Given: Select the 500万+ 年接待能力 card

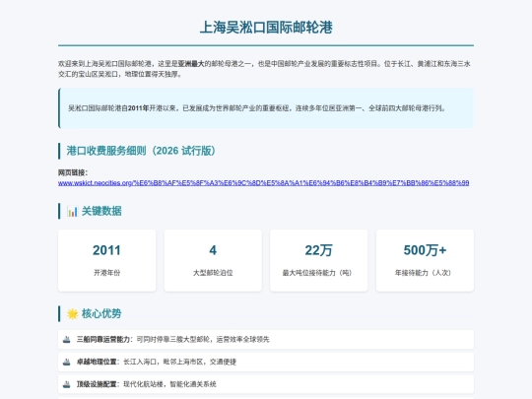Looking at the screenshot, I should click(425, 260).
